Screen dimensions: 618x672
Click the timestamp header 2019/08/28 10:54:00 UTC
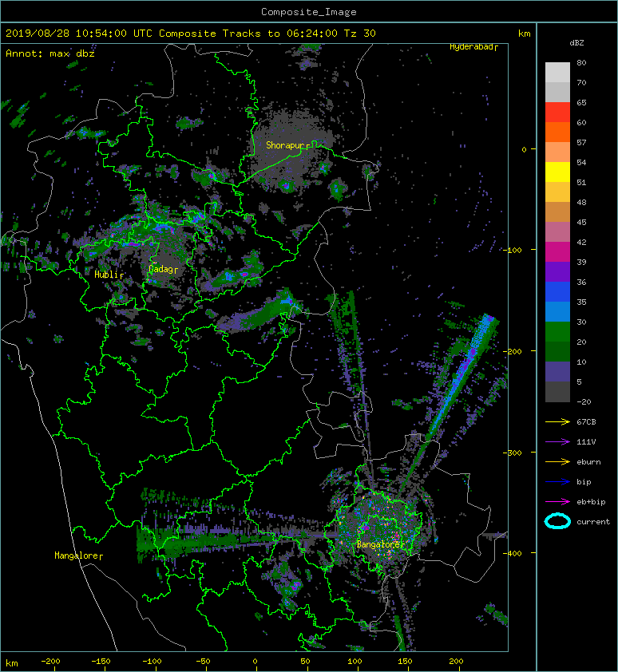[79, 34]
